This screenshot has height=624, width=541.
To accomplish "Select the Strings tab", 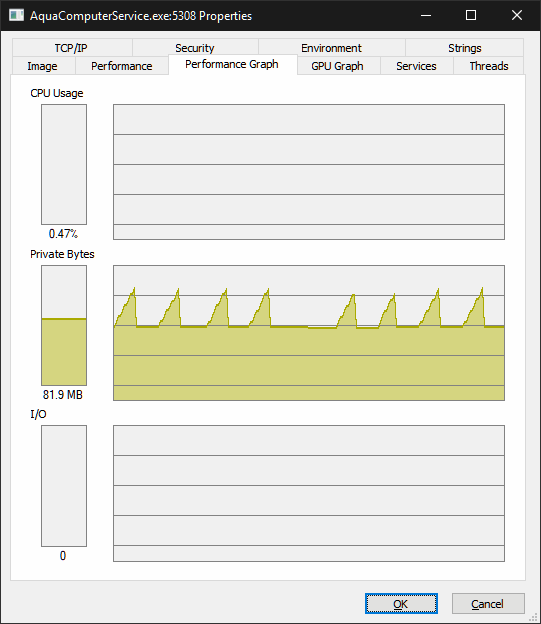I will (465, 48).
